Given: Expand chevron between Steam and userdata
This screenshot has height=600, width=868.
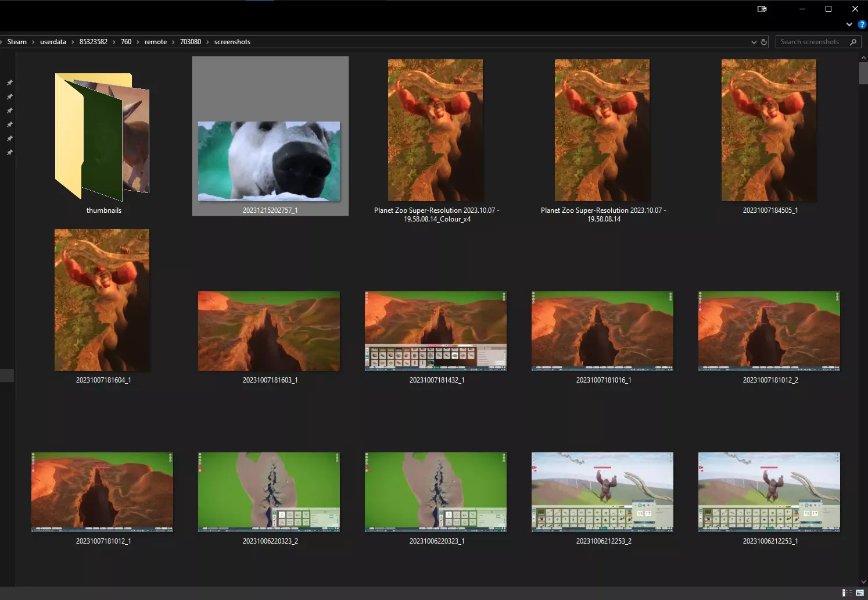Looking at the screenshot, I should pyautogui.click(x=33, y=42).
